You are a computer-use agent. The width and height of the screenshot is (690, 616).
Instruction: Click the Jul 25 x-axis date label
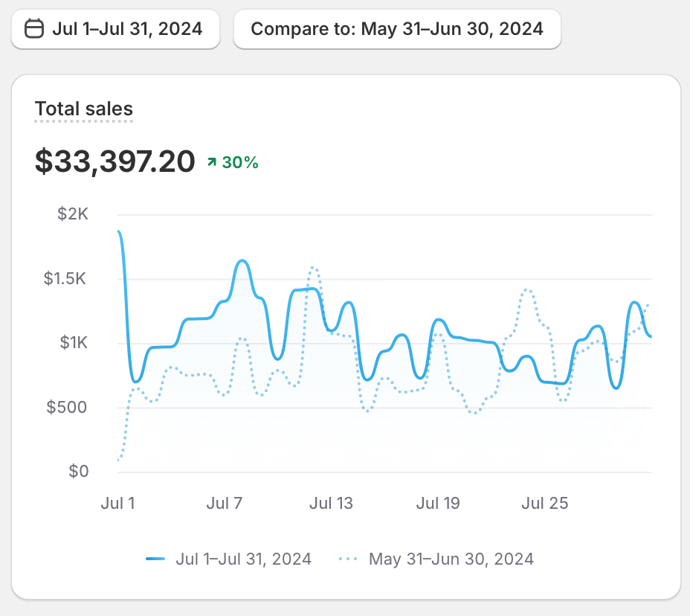[544, 504]
